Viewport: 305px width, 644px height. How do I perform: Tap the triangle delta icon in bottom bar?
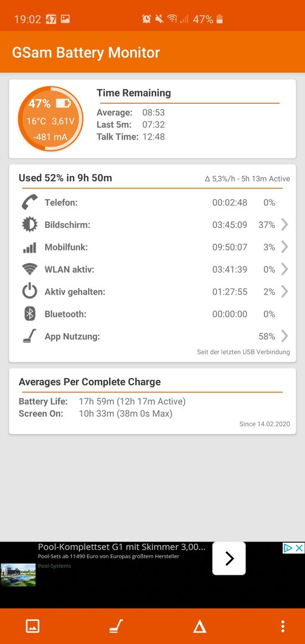click(200, 626)
